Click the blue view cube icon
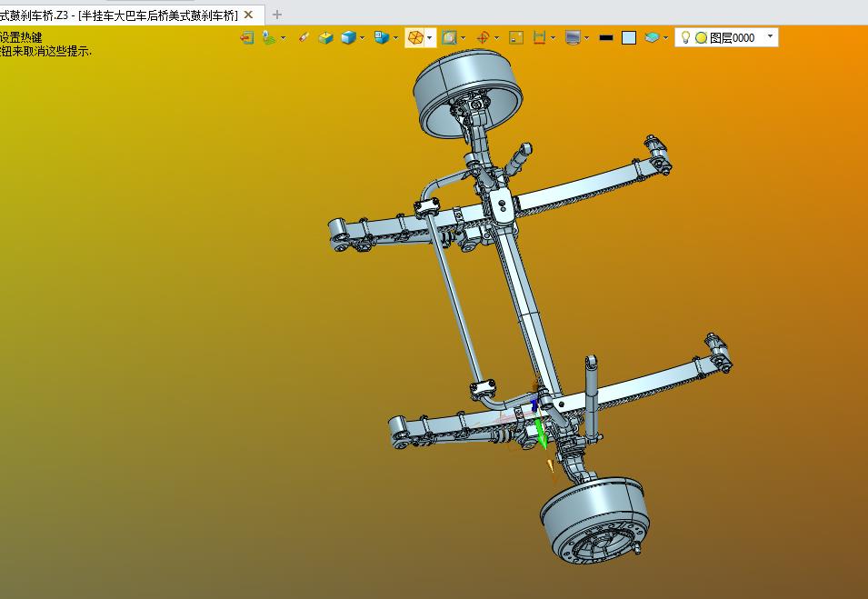The height and width of the screenshot is (599, 868). [x=348, y=37]
